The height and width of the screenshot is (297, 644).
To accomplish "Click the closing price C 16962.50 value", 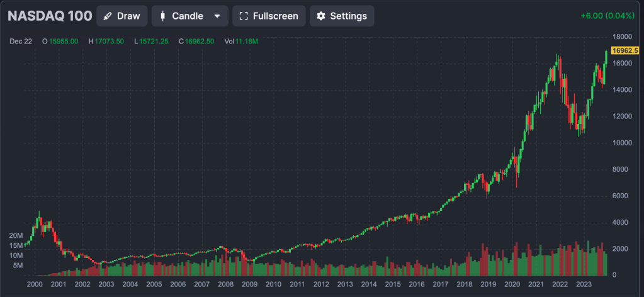I will 196,42.
